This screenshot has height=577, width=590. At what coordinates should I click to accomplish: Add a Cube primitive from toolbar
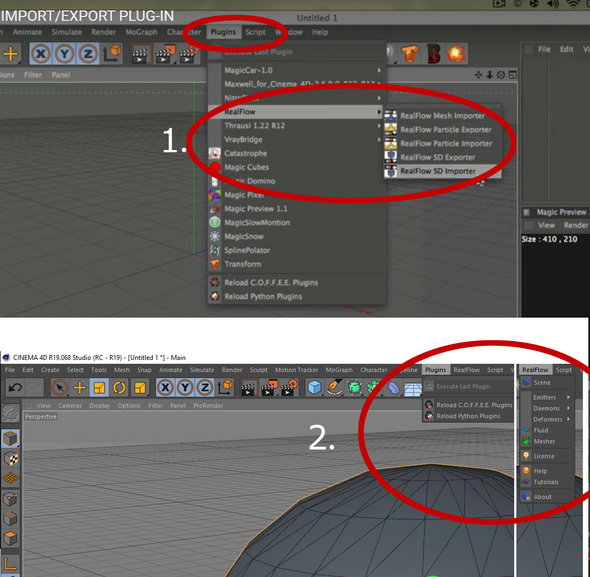click(x=315, y=387)
